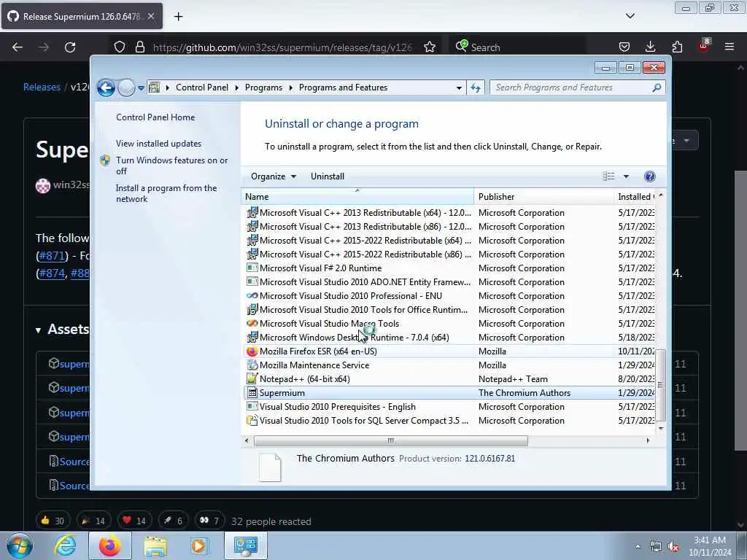Click shield icon beside Windows features link
Screen dimensions: 747x560
tap(105, 160)
